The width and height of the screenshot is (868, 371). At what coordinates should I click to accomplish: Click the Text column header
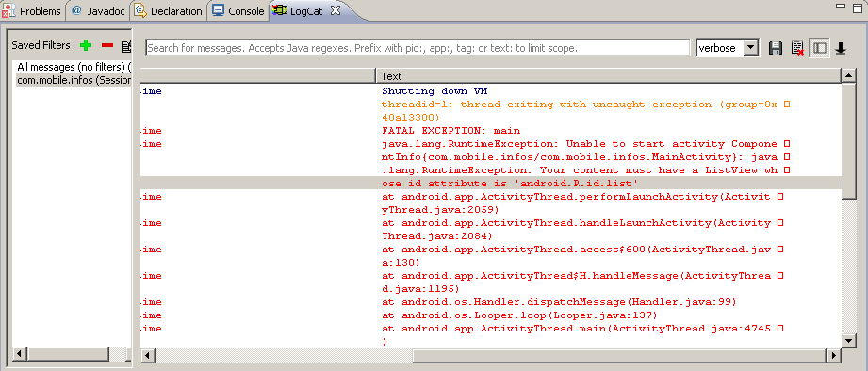[608, 75]
